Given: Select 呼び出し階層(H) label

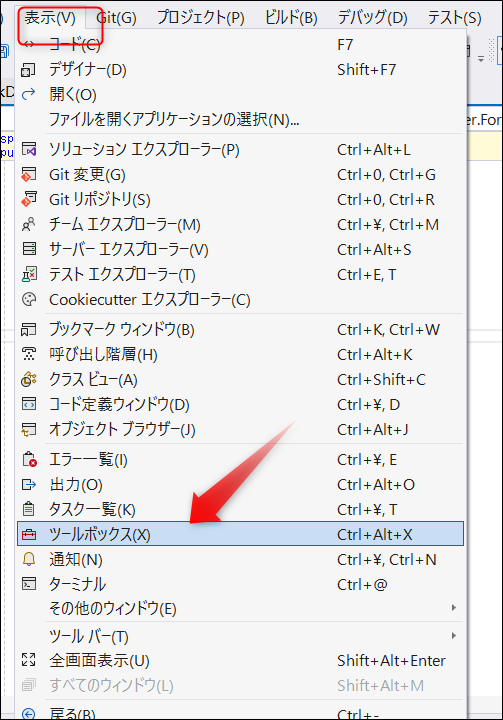Looking at the screenshot, I should click(103, 354).
